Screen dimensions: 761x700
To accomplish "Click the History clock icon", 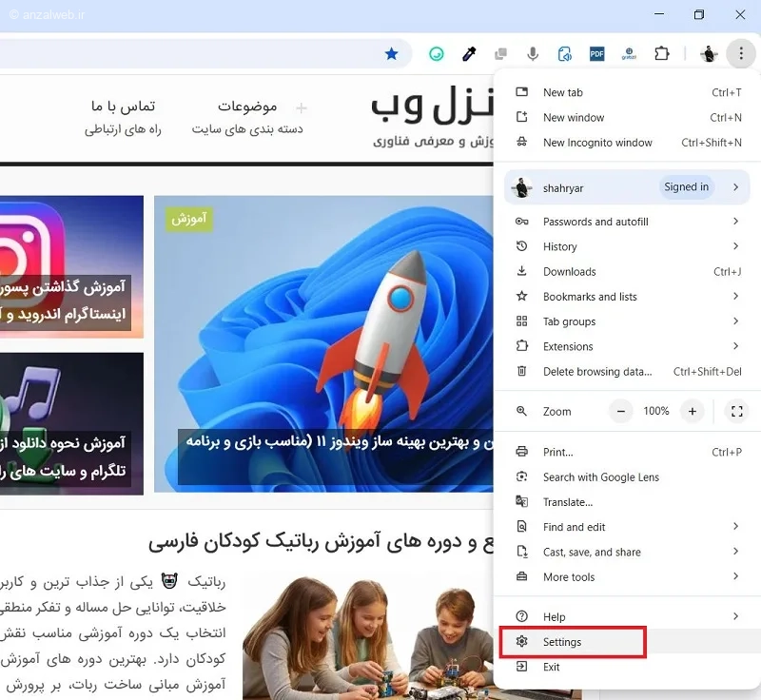I will point(521,246).
